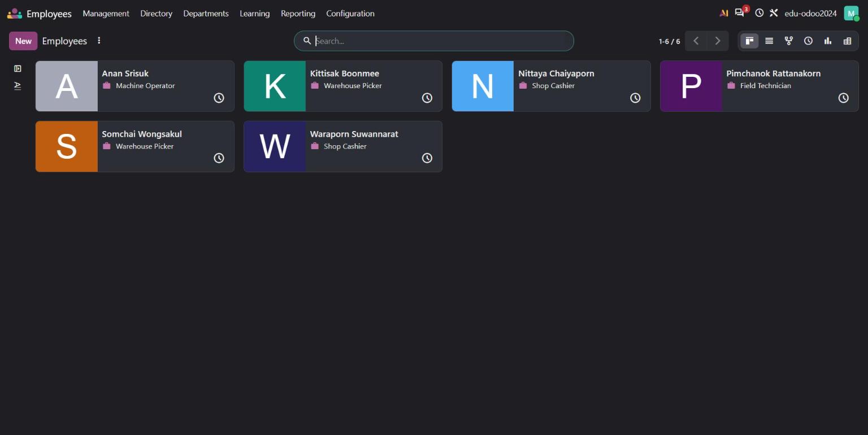Screen dimensions: 868x435
Task: Open Nittaya Chaiyaporn name
Action: (x=556, y=73)
